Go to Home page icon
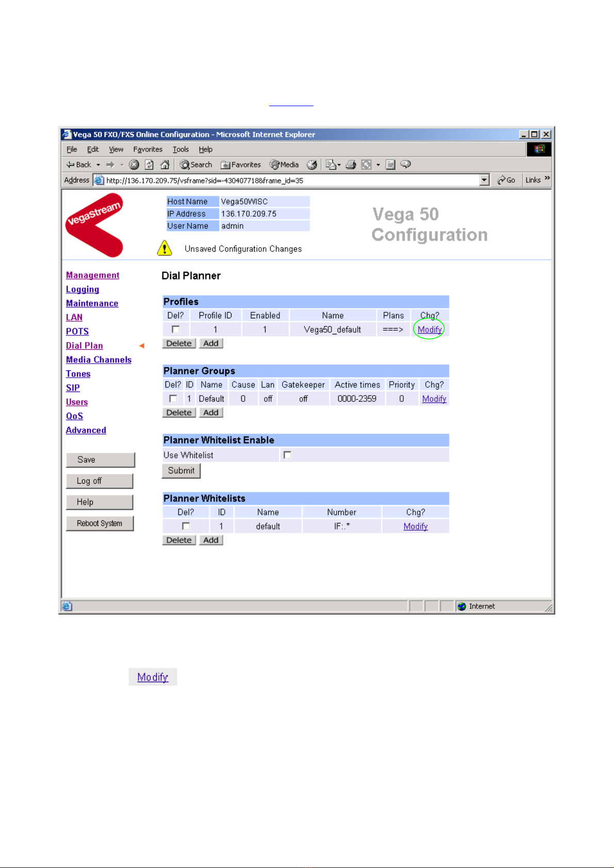The height and width of the screenshot is (868, 614). (165, 165)
